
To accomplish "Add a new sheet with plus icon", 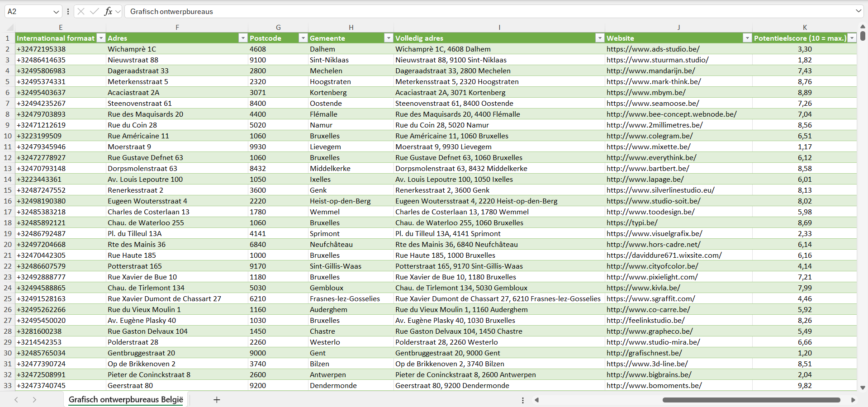I will (217, 400).
